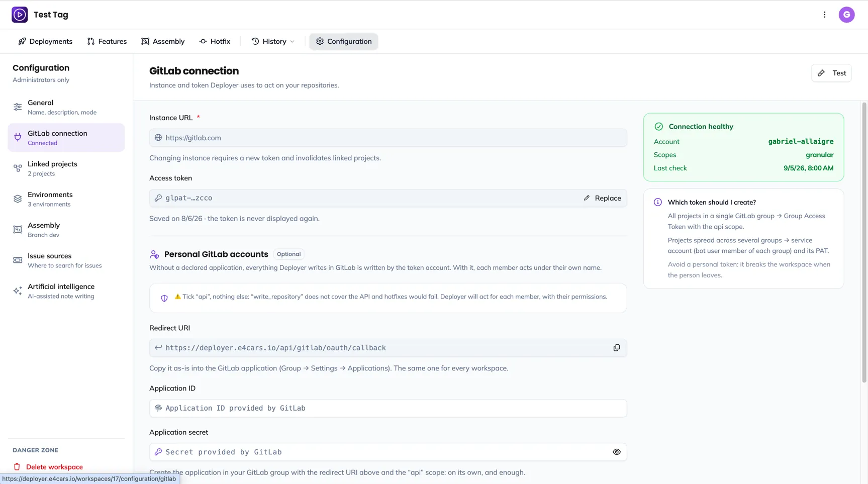Open the user avatar G menu

click(846, 15)
